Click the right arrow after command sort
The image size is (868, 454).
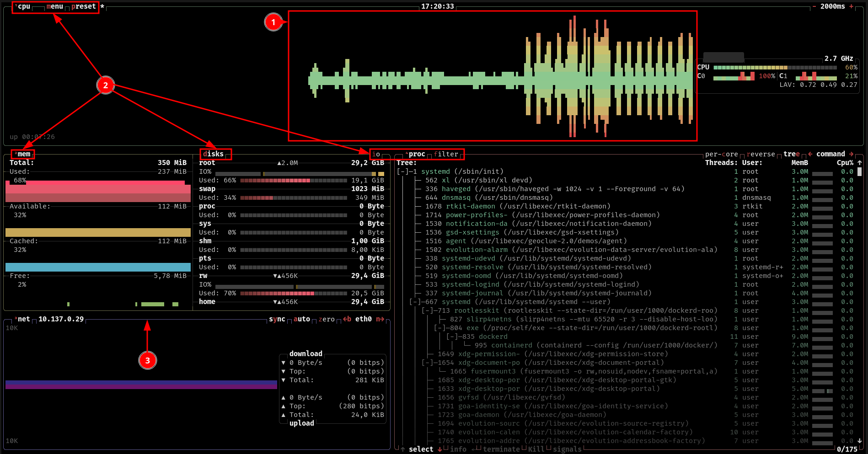pos(851,154)
